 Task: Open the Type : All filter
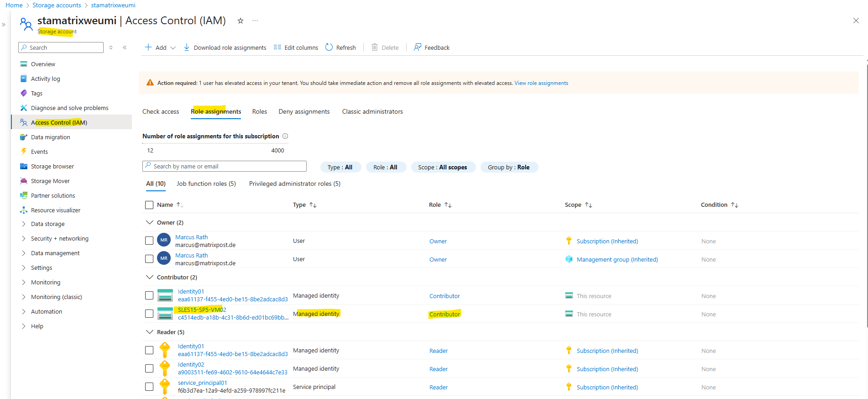click(x=340, y=167)
